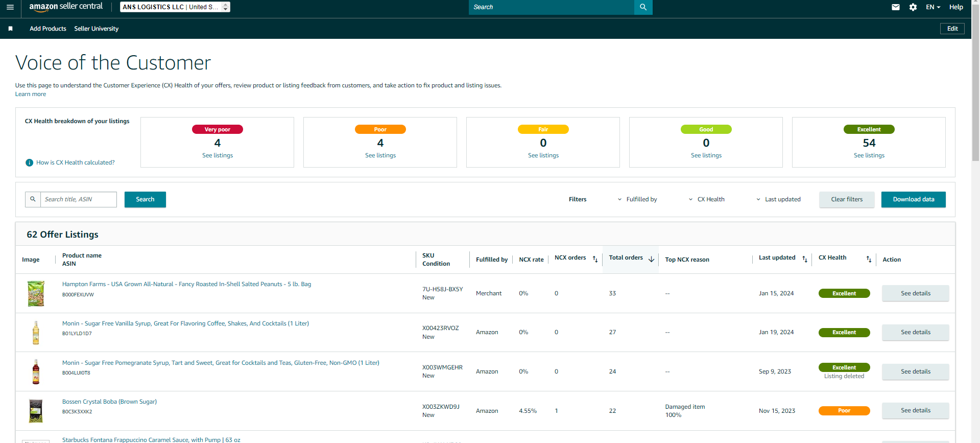Expand the CX Health filter
Screen dimensions: 980x443
(x=707, y=199)
